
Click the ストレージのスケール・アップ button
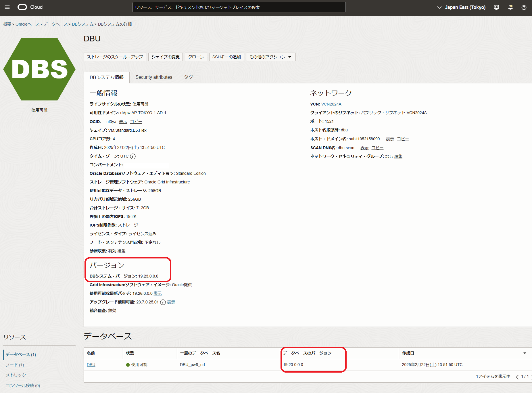(x=115, y=57)
